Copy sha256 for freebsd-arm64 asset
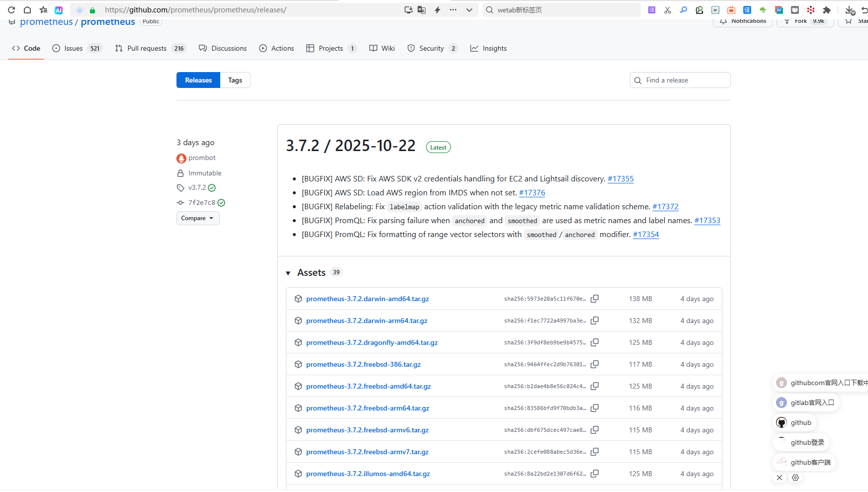This screenshot has height=492, width=868. click(595, 408)
